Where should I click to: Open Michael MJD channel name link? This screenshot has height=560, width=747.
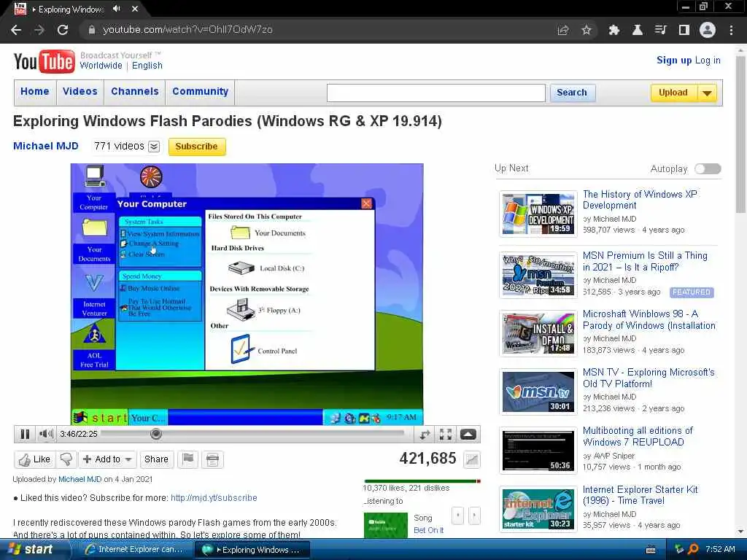click(46, 146)
